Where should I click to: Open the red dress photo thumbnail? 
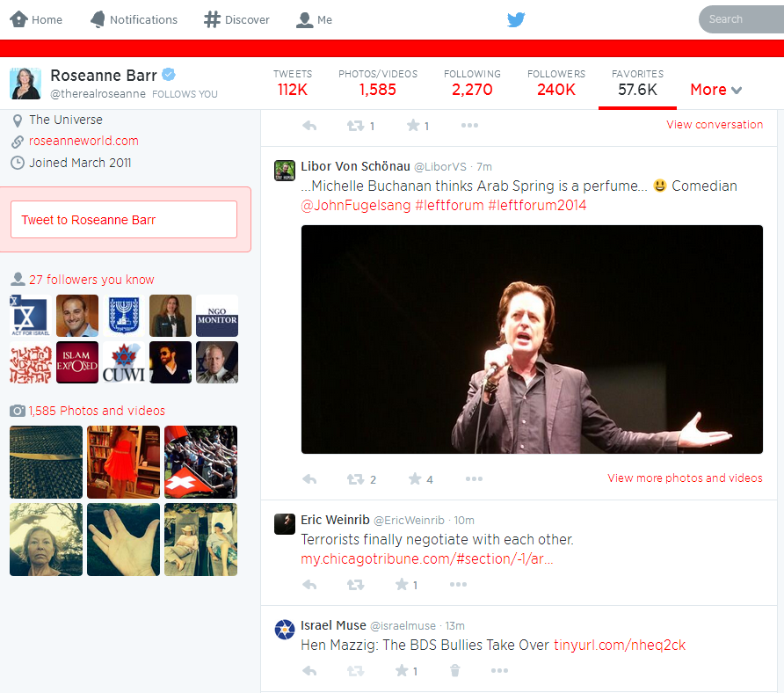click(x=124, y=463)
